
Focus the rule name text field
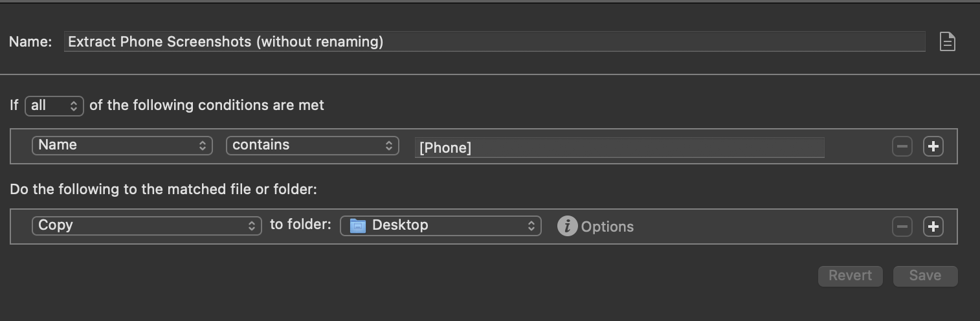pos(495,42)
